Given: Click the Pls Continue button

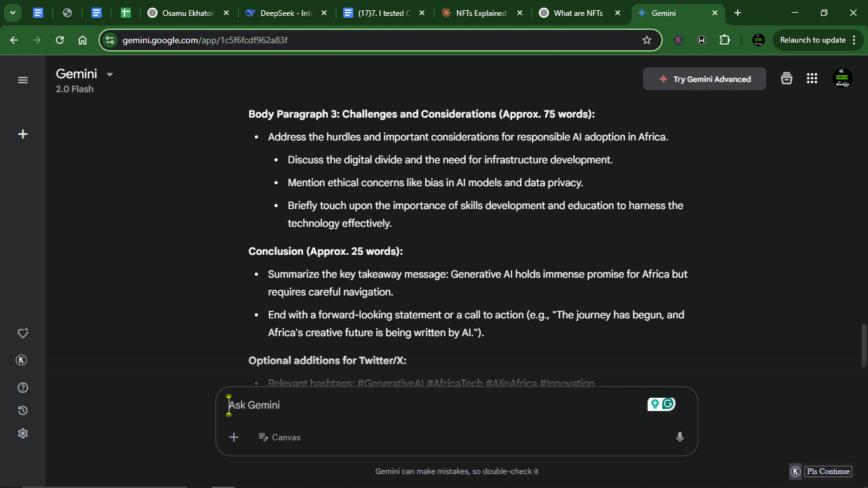Looking at the screenshot, I should coord(829,471).
